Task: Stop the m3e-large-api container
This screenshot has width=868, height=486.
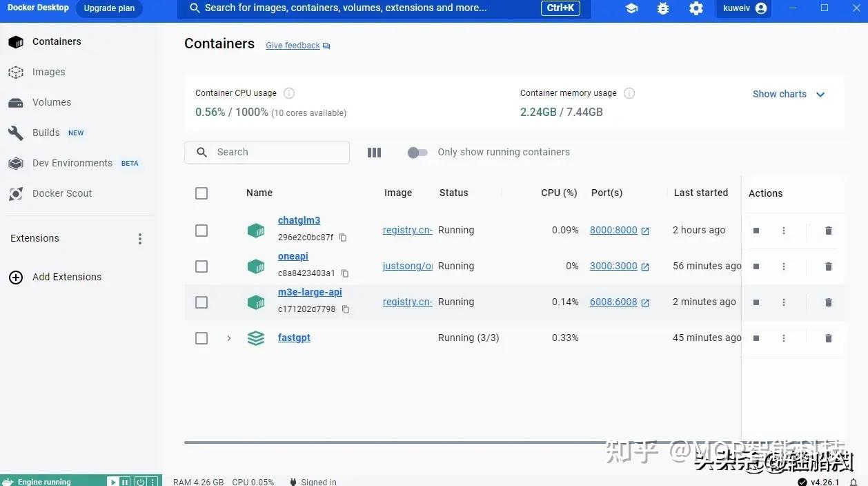Action: (x=756, y=302)
